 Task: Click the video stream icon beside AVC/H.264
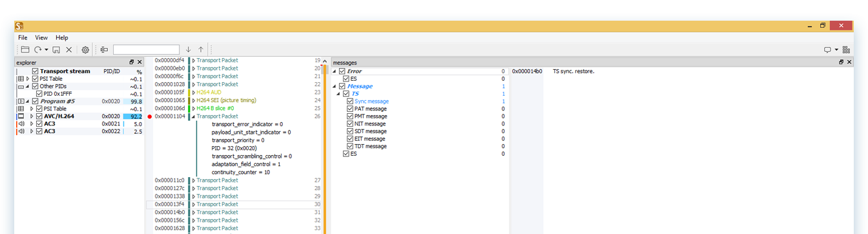click(x=21, y=116)
